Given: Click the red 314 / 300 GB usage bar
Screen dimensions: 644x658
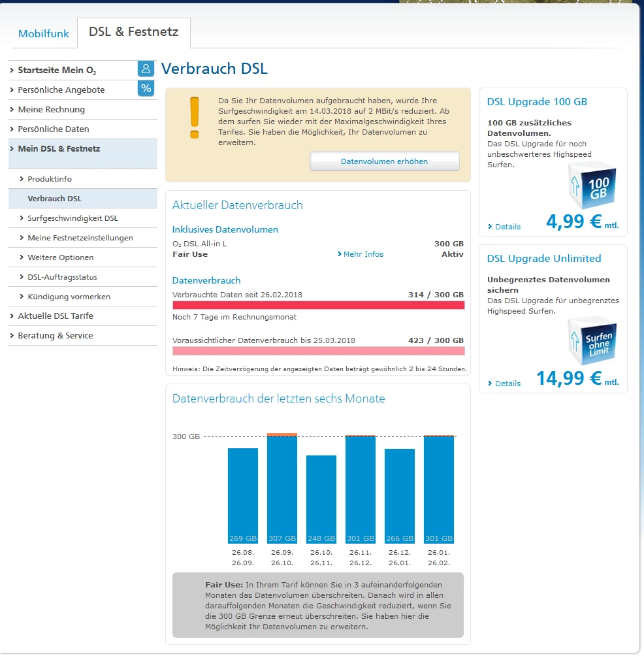Looking at the screenshot, I should [x=319, y=305].
